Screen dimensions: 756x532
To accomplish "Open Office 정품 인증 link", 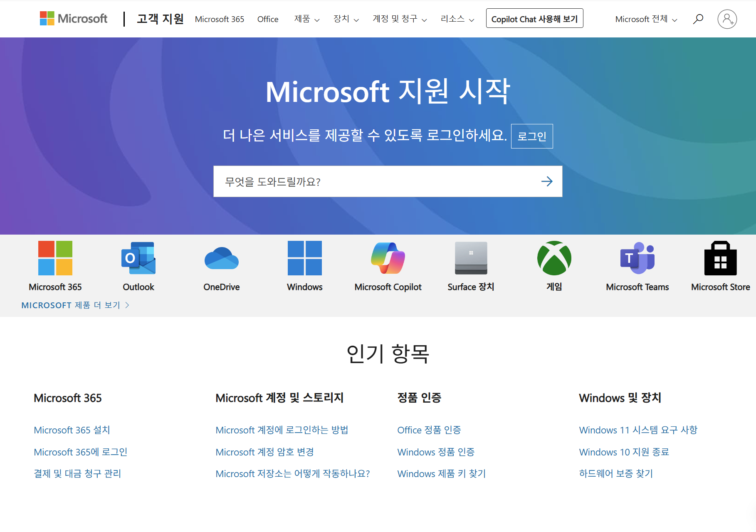I will pyautogui.click(x=429, y=430).
